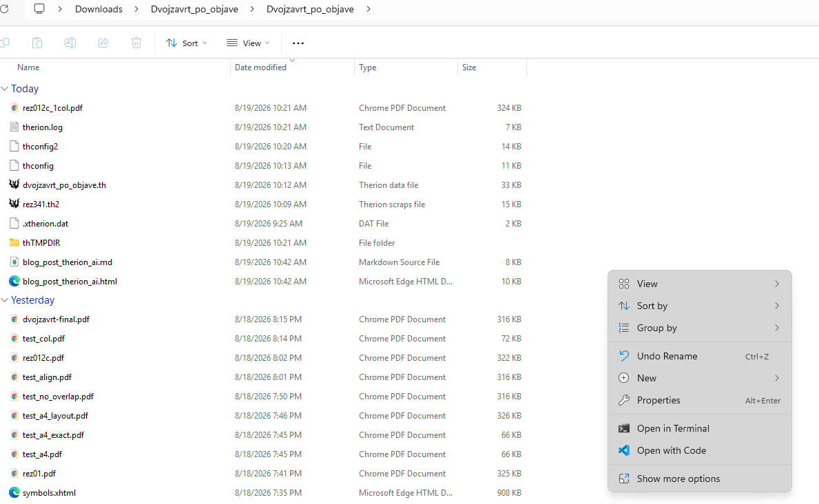Expand the chevron after the last Dvojzavrt_po_objave breadcrumb
The image size is (819, 504).
point(369,9)
